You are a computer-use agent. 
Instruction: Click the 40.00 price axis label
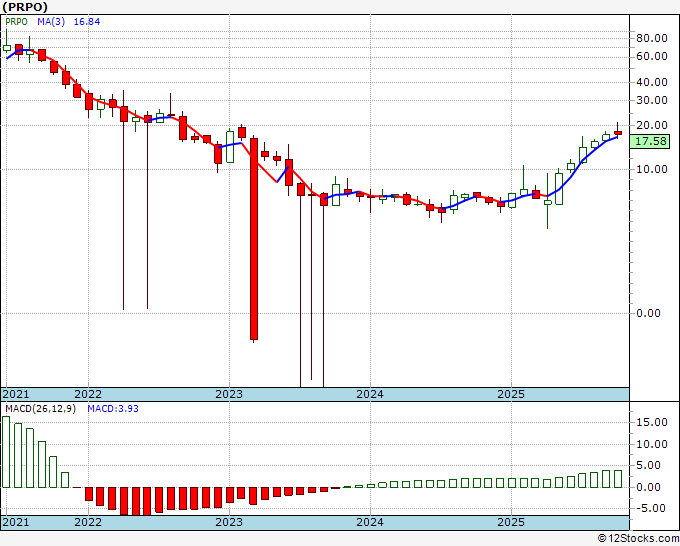point(651,82)
